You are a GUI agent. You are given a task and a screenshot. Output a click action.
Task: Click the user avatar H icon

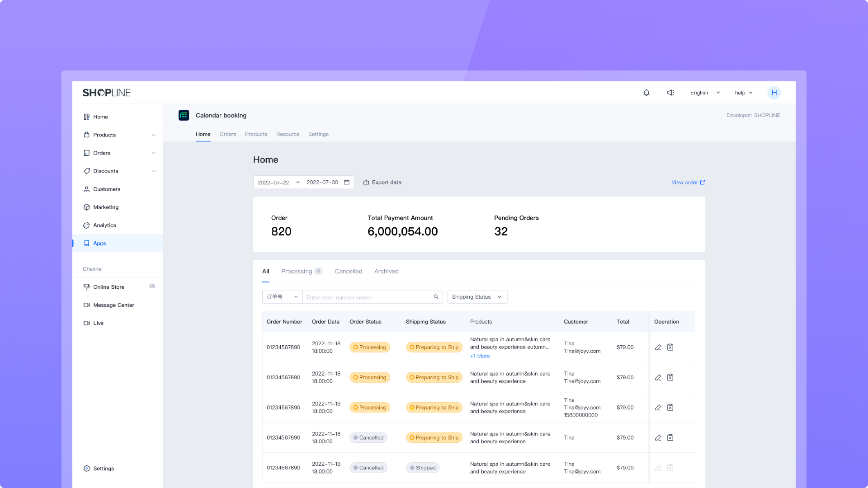(774, 93)
